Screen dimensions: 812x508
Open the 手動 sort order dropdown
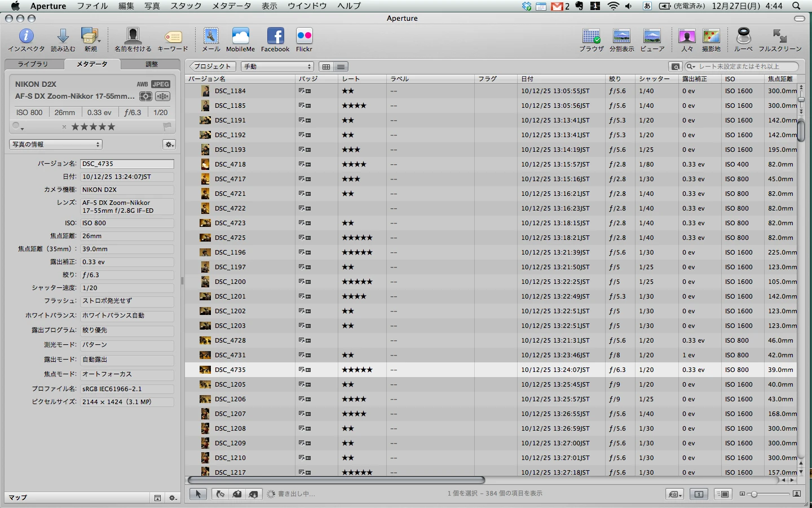(x=277, y=67)
